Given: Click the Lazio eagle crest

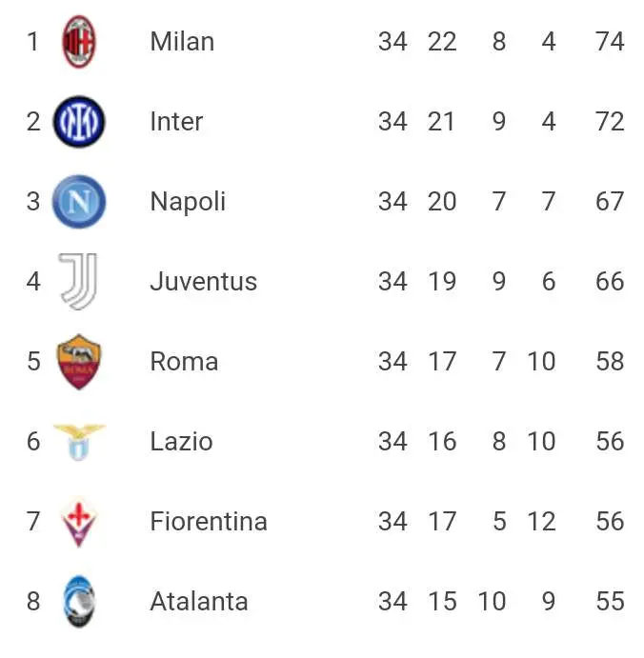Looking at the screenshot, I should (x=79, y=442).
